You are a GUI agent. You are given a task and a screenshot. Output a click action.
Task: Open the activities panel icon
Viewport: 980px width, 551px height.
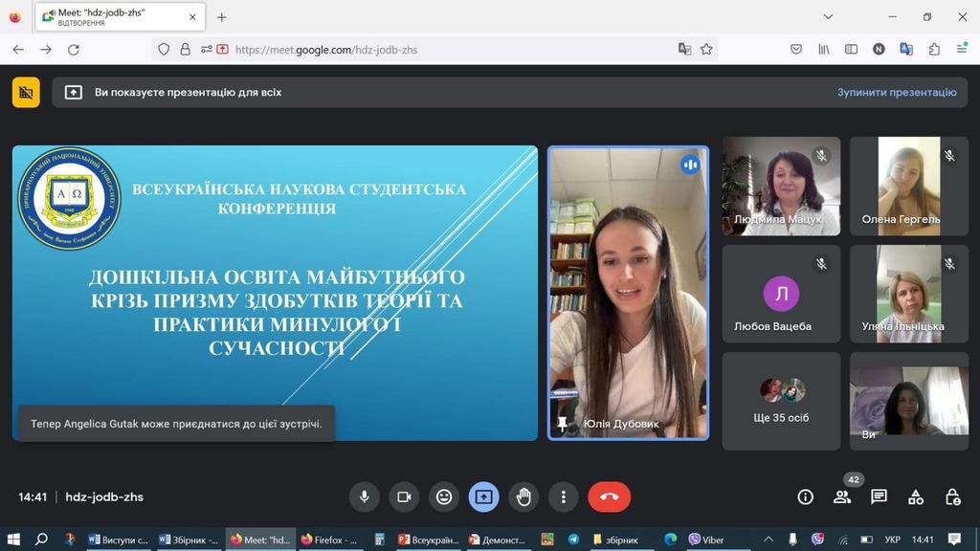[x=916, y=496]
